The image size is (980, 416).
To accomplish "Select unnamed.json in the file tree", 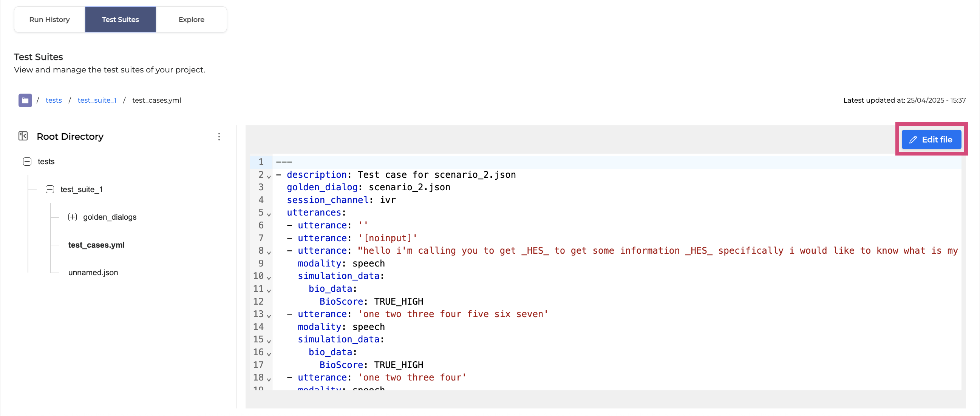I will pos(93,273).
